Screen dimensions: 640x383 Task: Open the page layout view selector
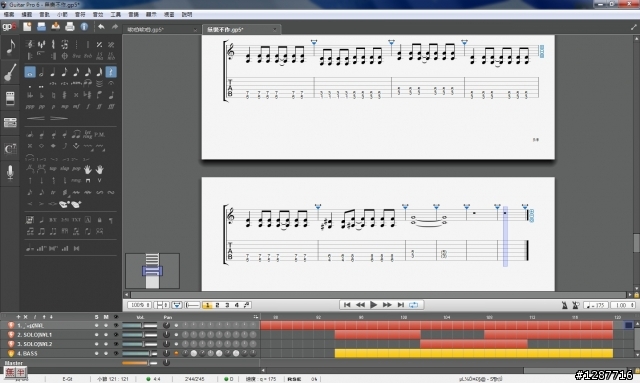point(161,305)
